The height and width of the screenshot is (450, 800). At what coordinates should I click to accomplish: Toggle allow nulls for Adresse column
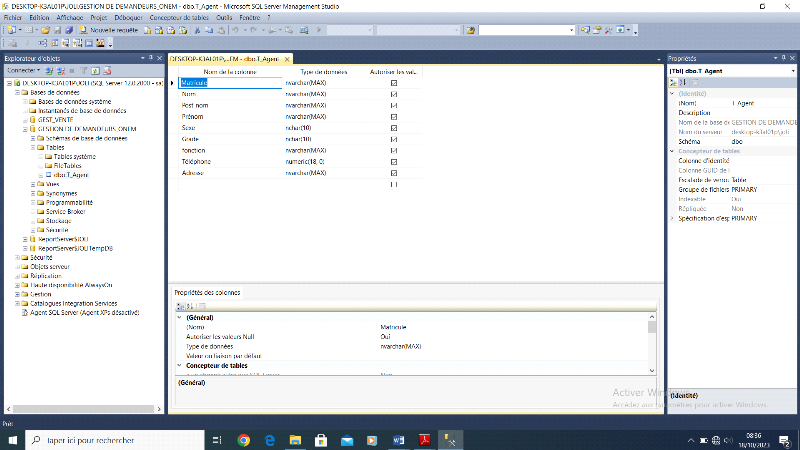[x=394, y=173]
